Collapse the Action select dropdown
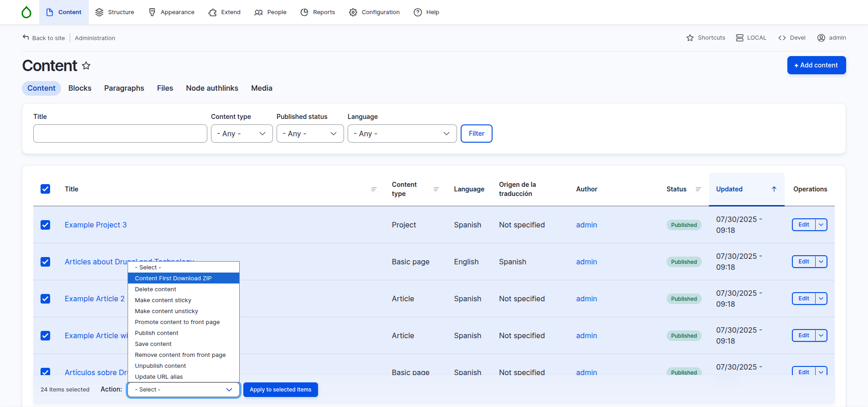 (x=184, y=390)
